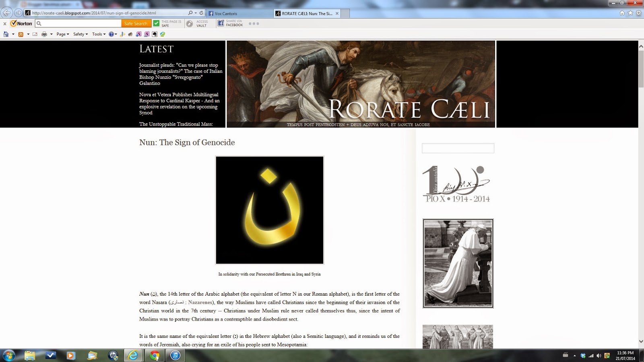Click Share via Facebook in Norton toolbar
Viewport: 644px width, 362px height.
pos(230,24)
